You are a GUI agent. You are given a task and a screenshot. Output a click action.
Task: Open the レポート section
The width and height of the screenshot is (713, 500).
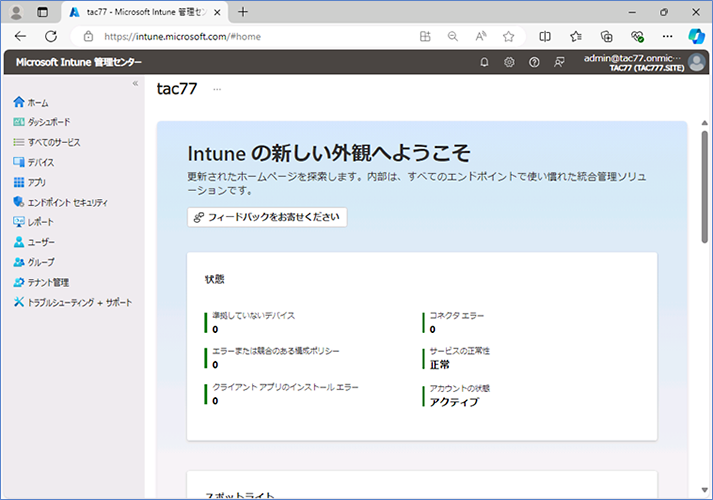[34, 222]
